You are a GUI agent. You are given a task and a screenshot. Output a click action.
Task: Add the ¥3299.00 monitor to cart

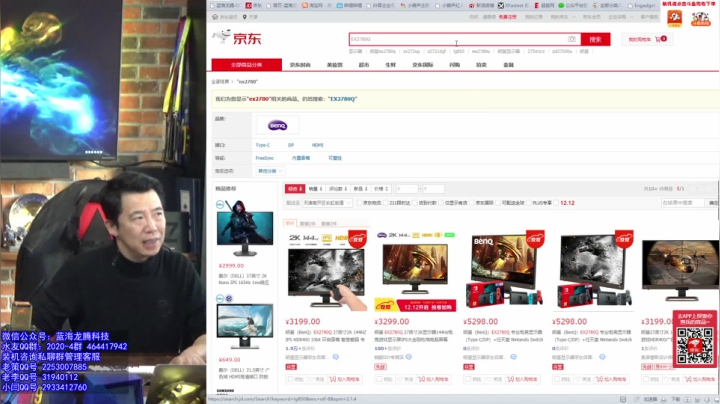[433, 379]
